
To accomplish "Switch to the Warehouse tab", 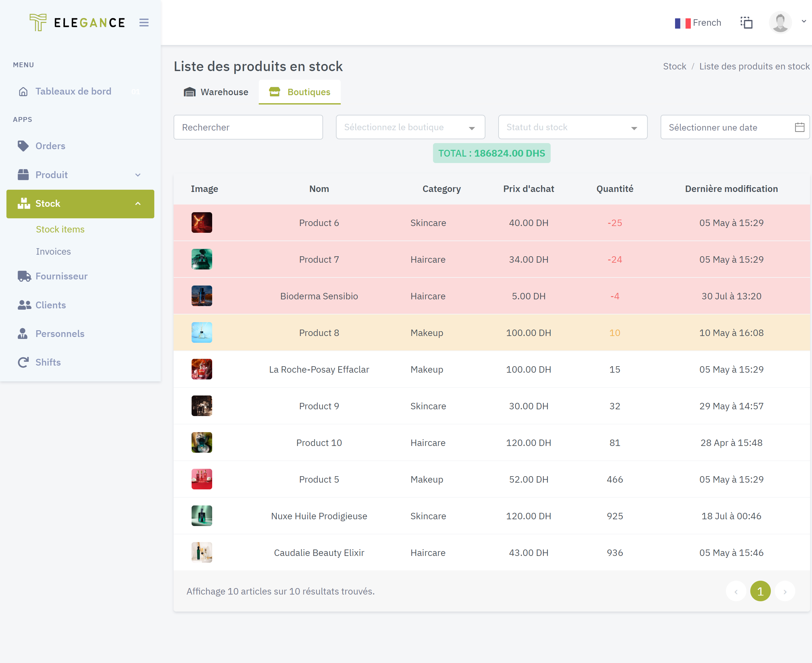I will point(216,92).
